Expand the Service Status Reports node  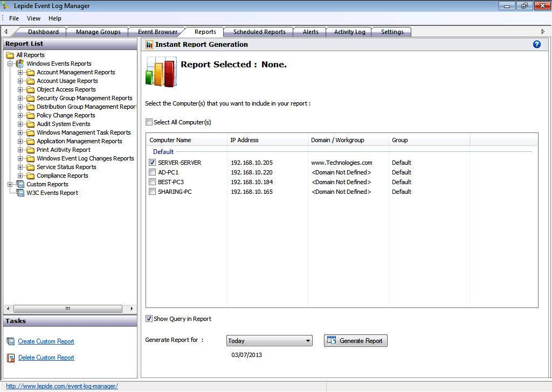pyautogui.click(x=20, y=167)
